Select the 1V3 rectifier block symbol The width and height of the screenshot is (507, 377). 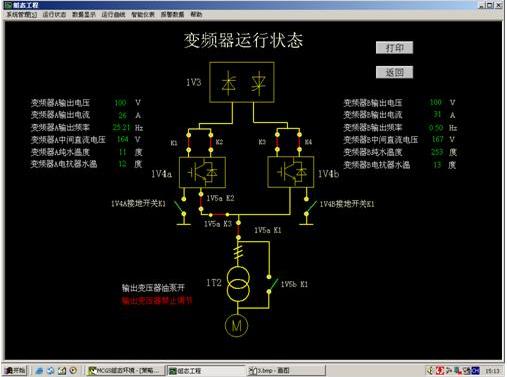tap(242, 82)
